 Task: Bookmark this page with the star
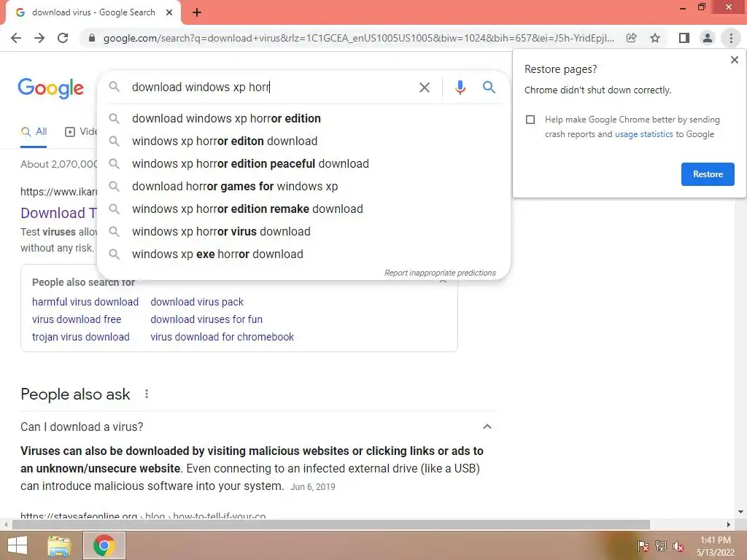[x=655, y=38]
